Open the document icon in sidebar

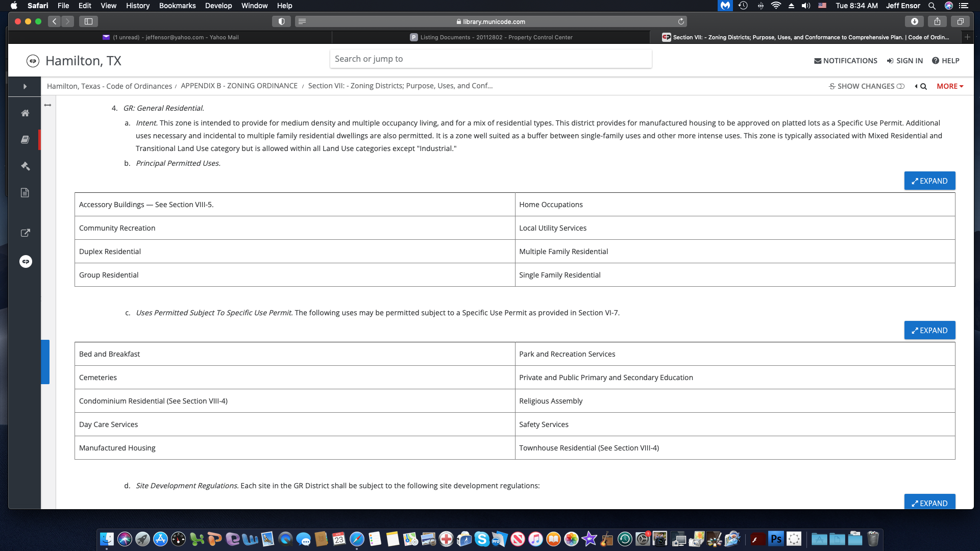click(x=24, y=193)
